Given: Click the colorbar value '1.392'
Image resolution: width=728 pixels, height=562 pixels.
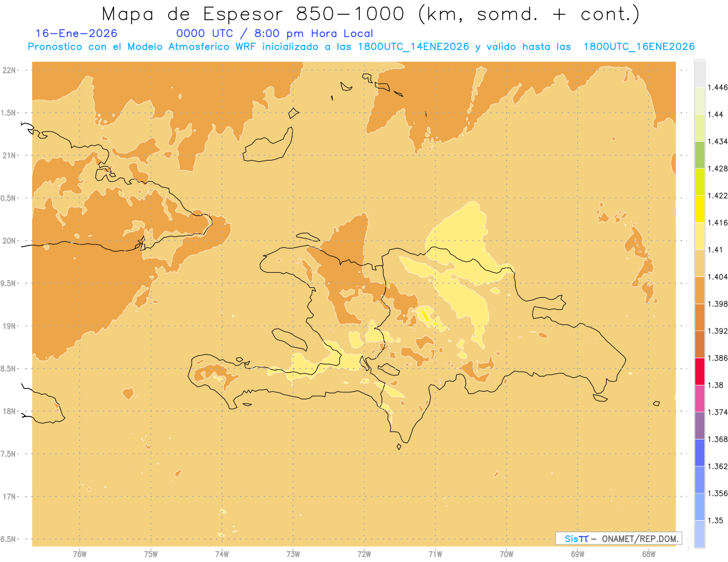Looking at the screenshot, I should tap(719, 331).
